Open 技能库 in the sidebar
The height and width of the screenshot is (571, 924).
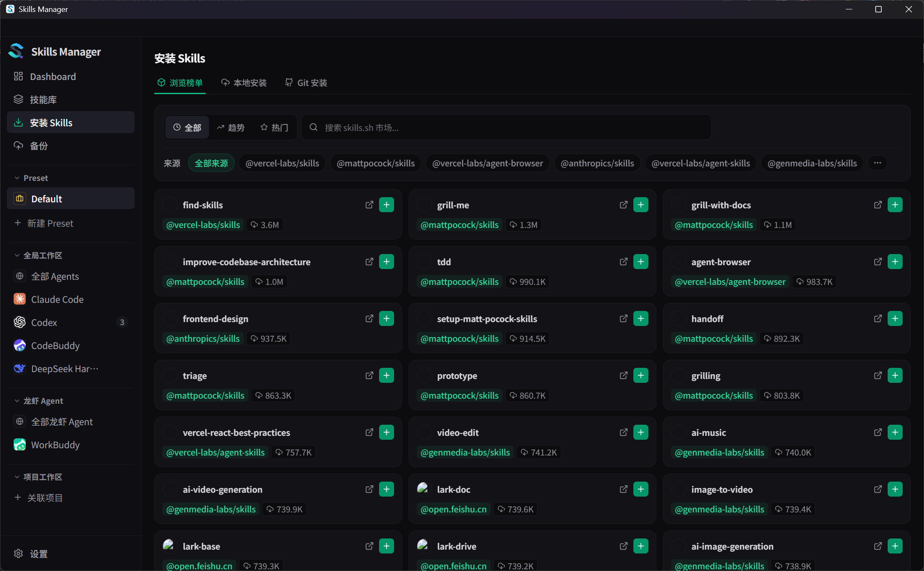[71, 100]
